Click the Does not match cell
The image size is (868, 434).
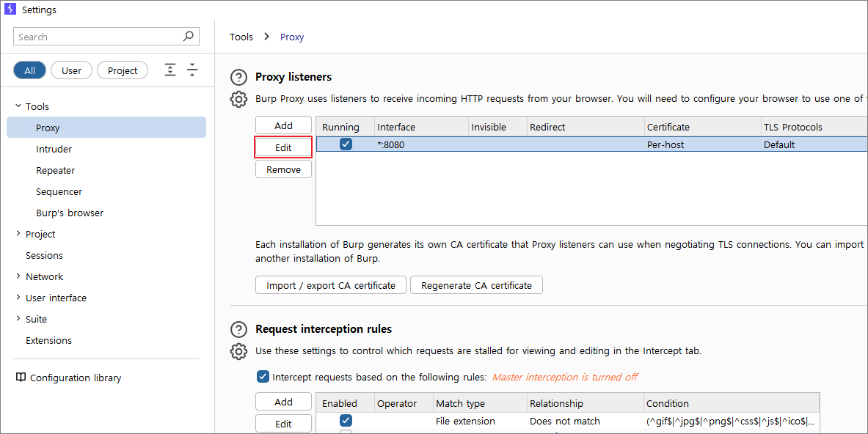tap(585, 421)
